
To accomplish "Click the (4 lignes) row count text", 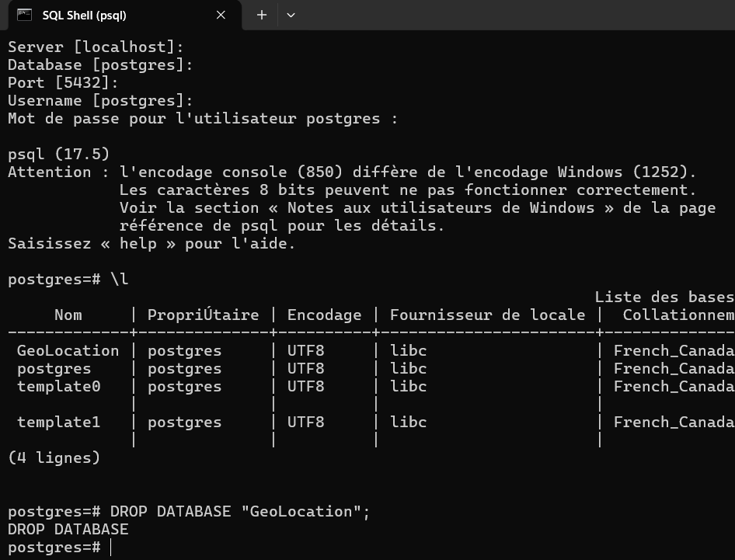I will [x=54, y=458].
